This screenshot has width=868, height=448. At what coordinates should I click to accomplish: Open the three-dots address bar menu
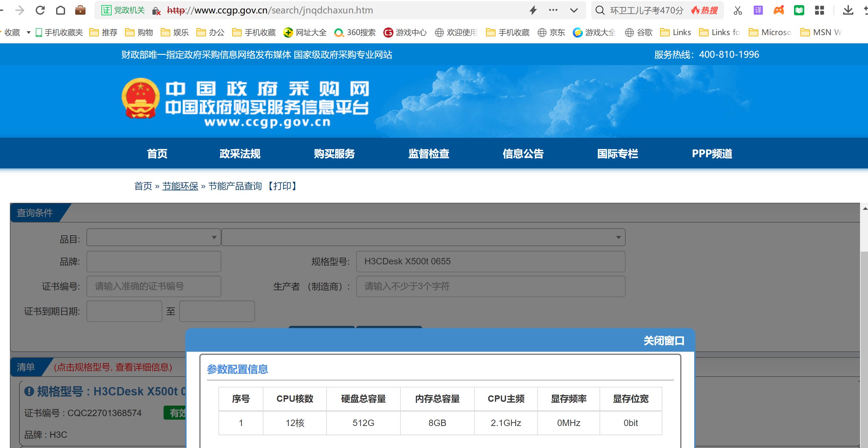(553, 11)
